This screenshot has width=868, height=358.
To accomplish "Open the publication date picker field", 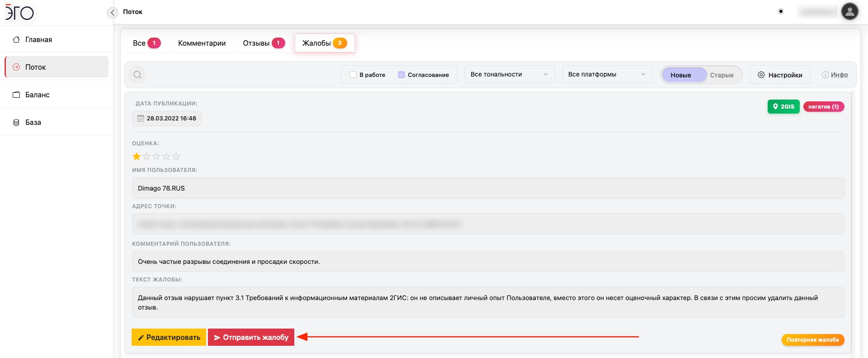I will [x=167, y=119].
